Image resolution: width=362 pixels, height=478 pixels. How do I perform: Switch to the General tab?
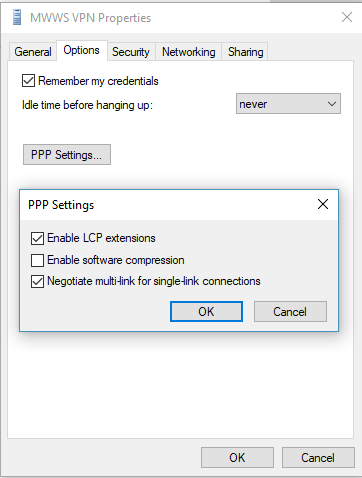tap(33, 52)
